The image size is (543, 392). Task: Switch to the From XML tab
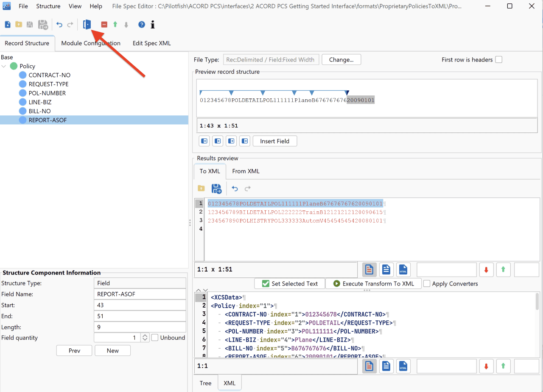pyautogui.click(x=246, y=171)
